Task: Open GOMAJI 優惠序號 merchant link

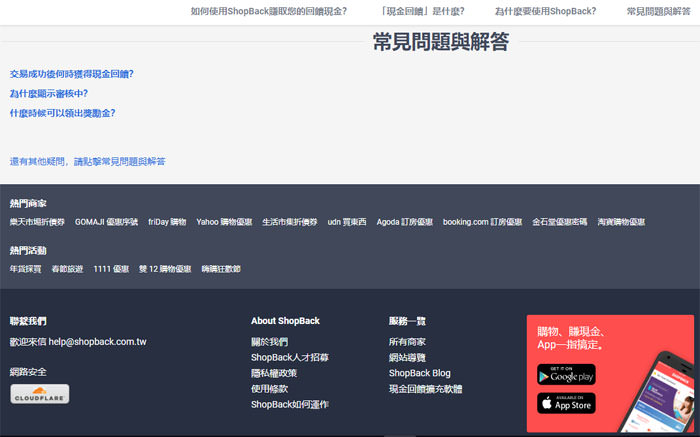Action: coord(106,222)
